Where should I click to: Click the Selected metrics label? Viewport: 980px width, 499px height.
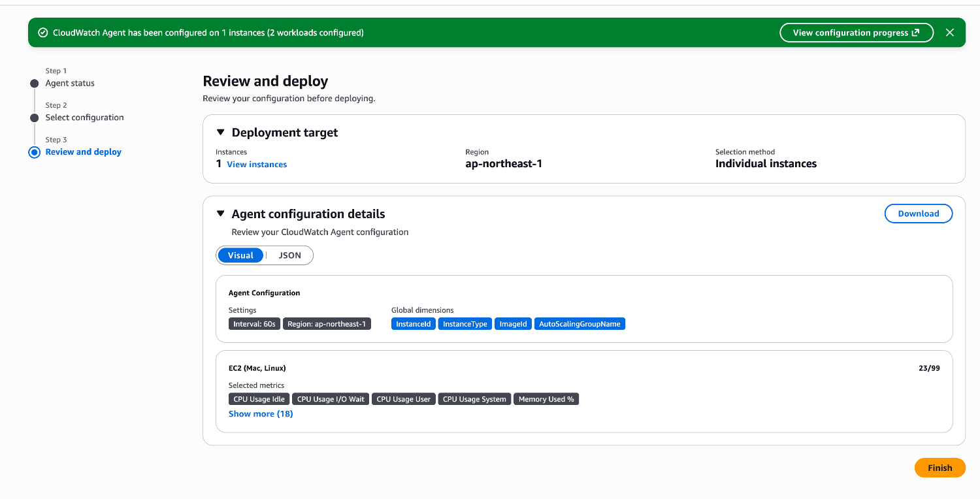pos(257,385)
